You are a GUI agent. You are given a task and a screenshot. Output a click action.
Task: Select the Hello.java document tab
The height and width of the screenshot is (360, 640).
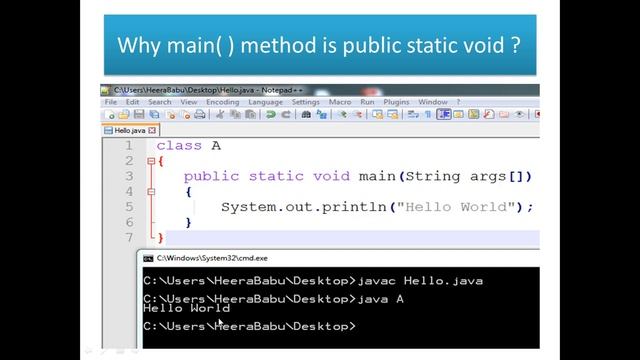(x=130, y=131)
